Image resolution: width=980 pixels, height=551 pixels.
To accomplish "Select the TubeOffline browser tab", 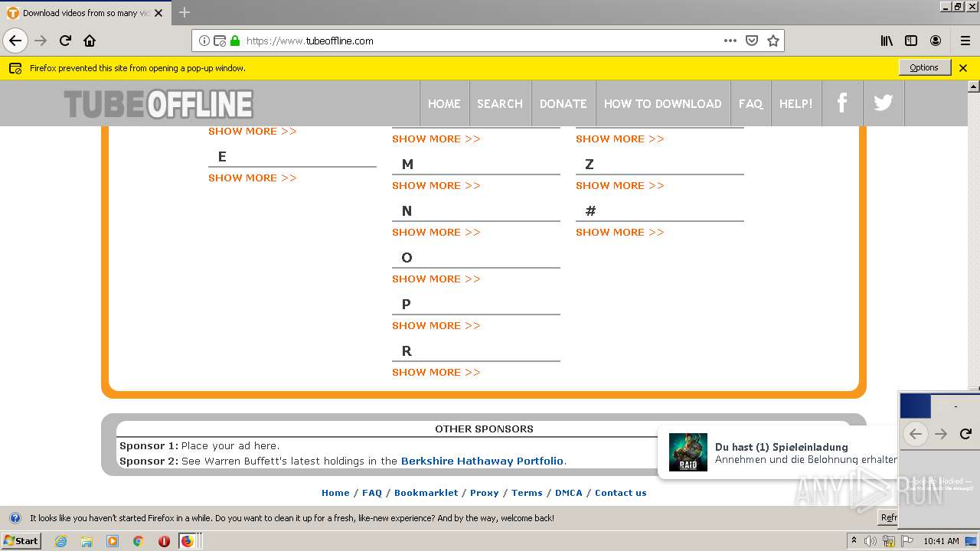I will (85, 12).
